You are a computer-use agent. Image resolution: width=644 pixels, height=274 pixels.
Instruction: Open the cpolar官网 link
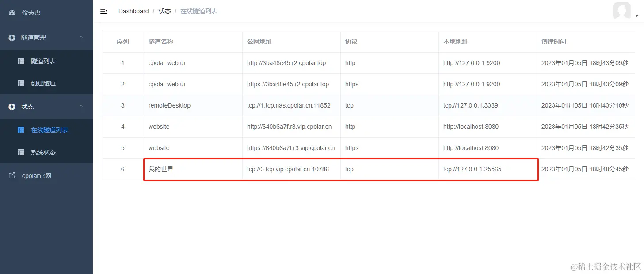pyautogui.click(x=46, y=176)
